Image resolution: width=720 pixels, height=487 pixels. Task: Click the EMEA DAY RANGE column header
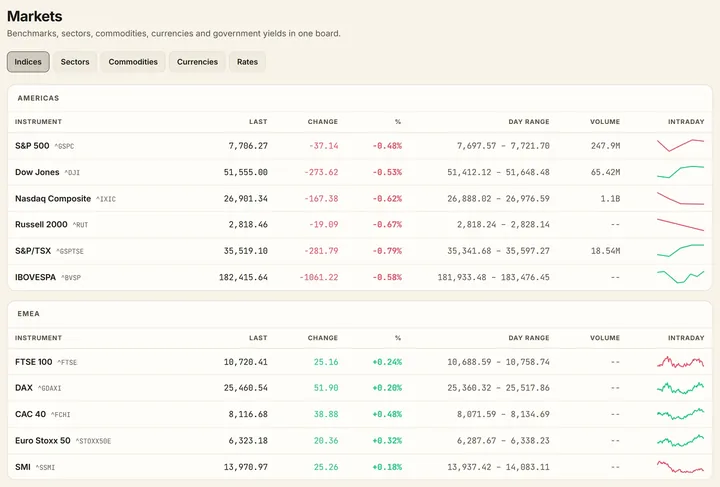click(529, 338)
